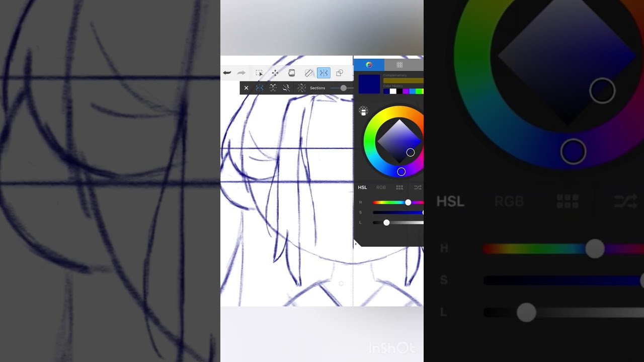The image size is (644, 362).
Task: Switch to the RGB sliders tab
Action: tap(381, 188)
